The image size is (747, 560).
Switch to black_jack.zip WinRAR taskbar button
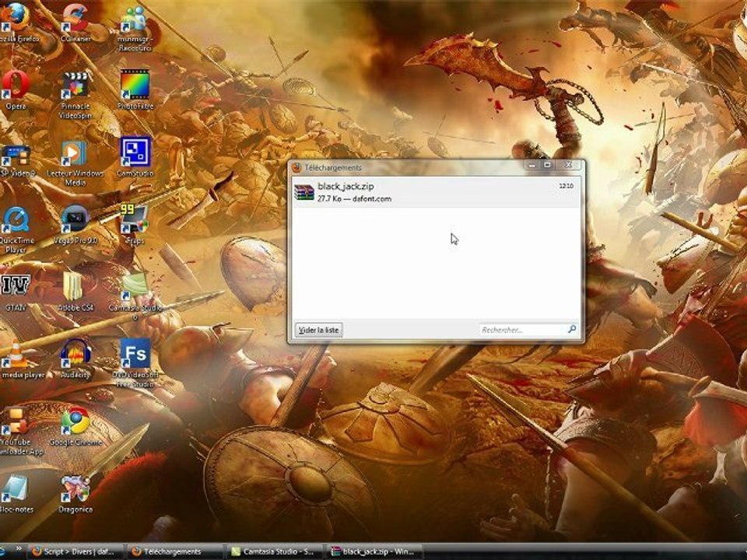coord(374,551)
